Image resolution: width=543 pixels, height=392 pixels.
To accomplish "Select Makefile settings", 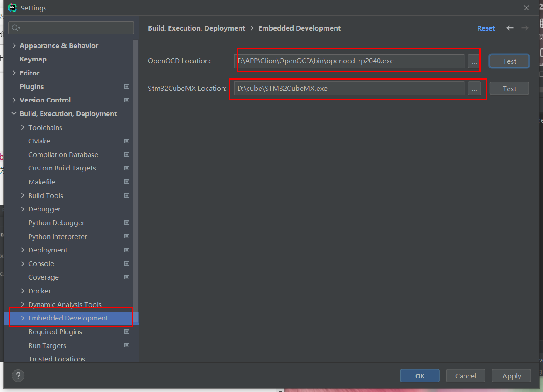I will click(x=42, y=182).
